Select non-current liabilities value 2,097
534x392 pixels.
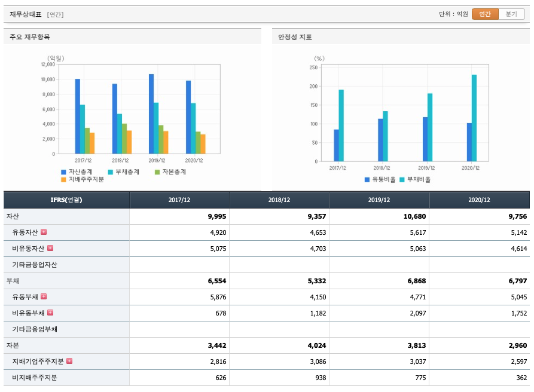(418, 313)
